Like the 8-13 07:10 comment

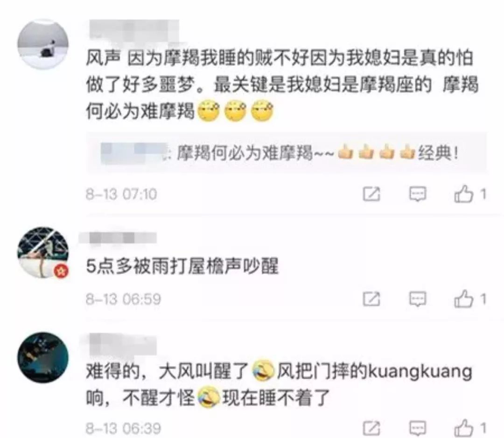(x=463, y=194)
